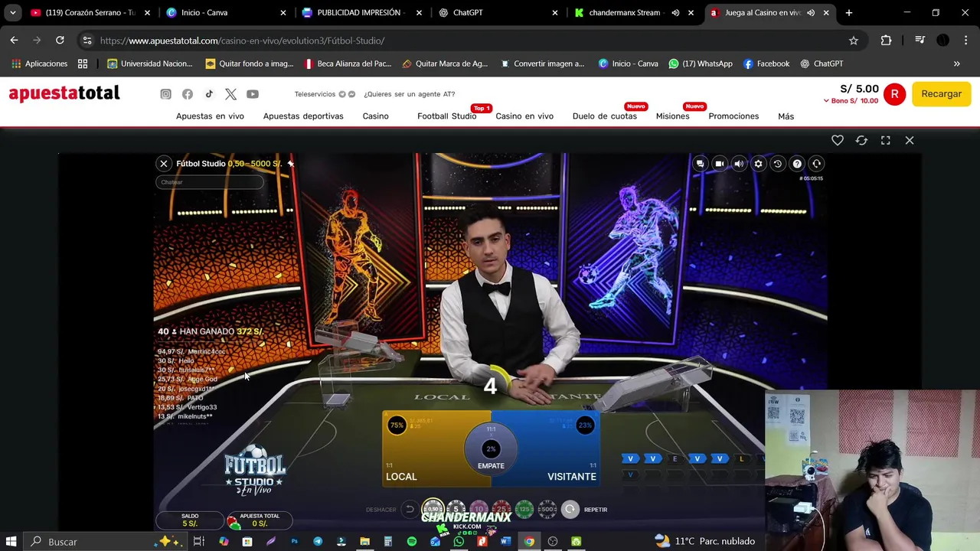The height and width of the screenshot is (551, 980).
Task: Select the 10 chip
Action: click(479, 509)
